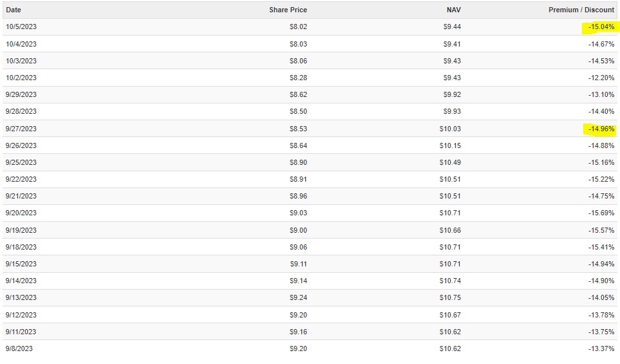The width and height of the screenshot is (620, 364).
Task: Click the NAV column header
Action: (454, 10)
